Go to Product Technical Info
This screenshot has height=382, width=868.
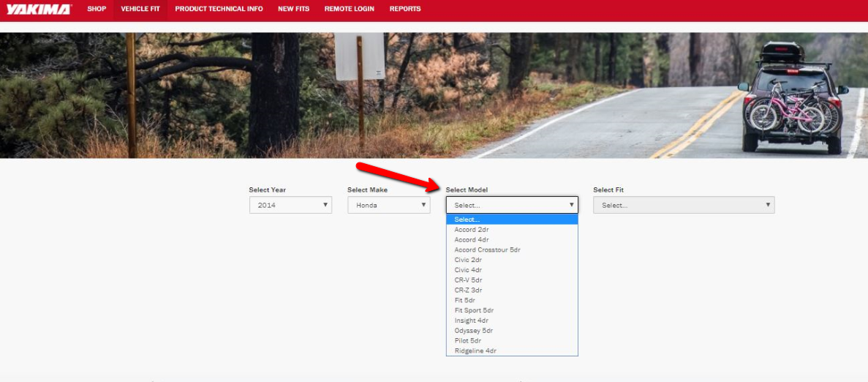[219, 9]
